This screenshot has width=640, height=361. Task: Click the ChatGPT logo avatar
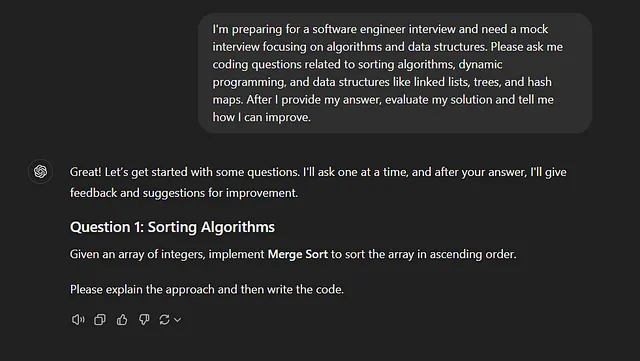(x=40, y=171)
